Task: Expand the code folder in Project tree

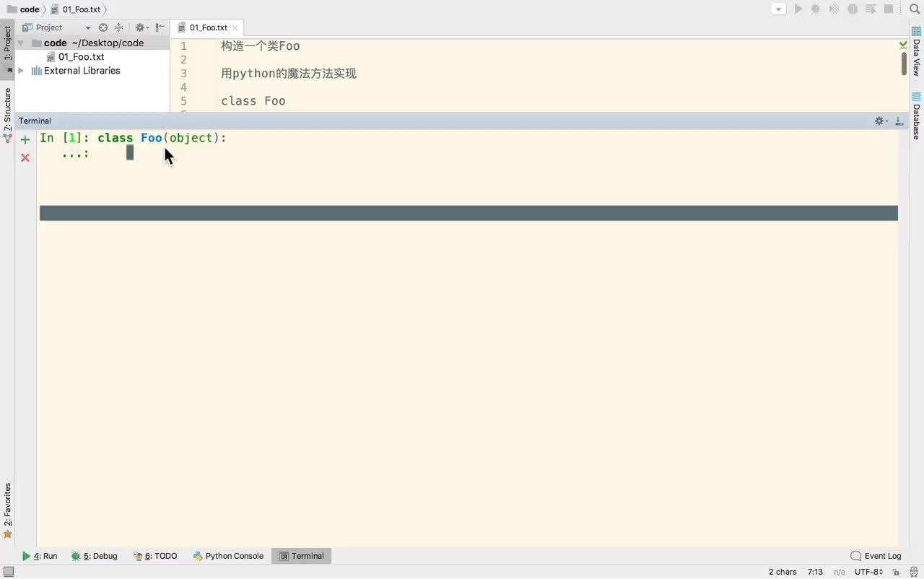Action: pos(20,43)
